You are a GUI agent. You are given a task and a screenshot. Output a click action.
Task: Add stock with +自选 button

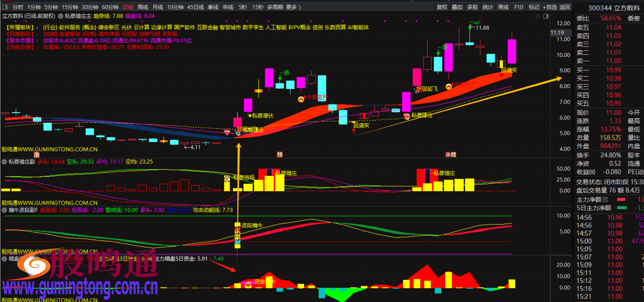coord(550,7)
